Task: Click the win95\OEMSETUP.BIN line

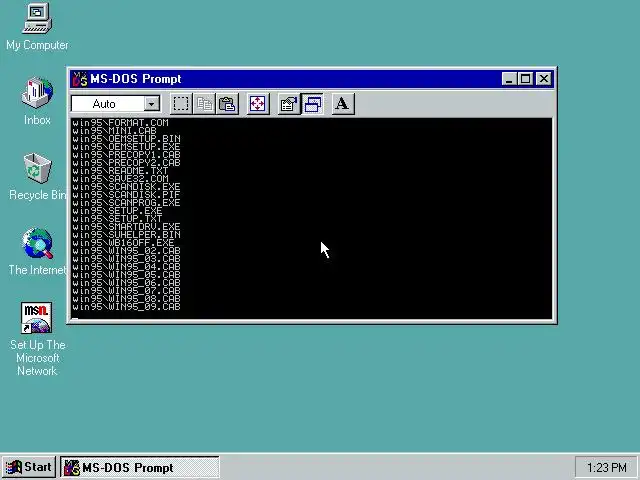Action: 127,139
